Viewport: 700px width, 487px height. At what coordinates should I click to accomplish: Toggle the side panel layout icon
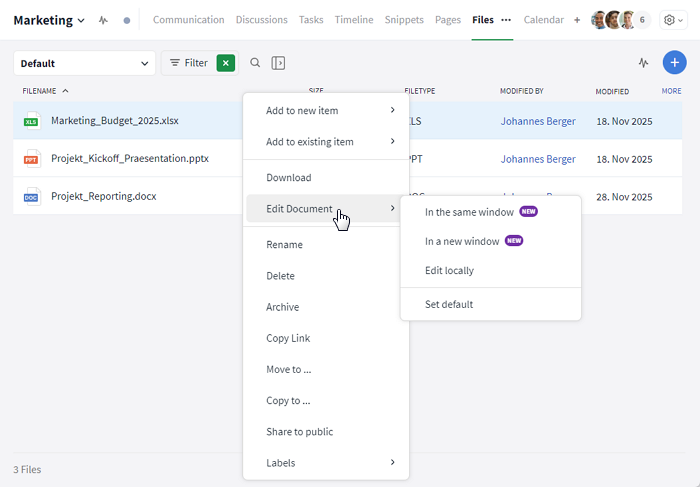pyautogui.click(x=279, y=63)
